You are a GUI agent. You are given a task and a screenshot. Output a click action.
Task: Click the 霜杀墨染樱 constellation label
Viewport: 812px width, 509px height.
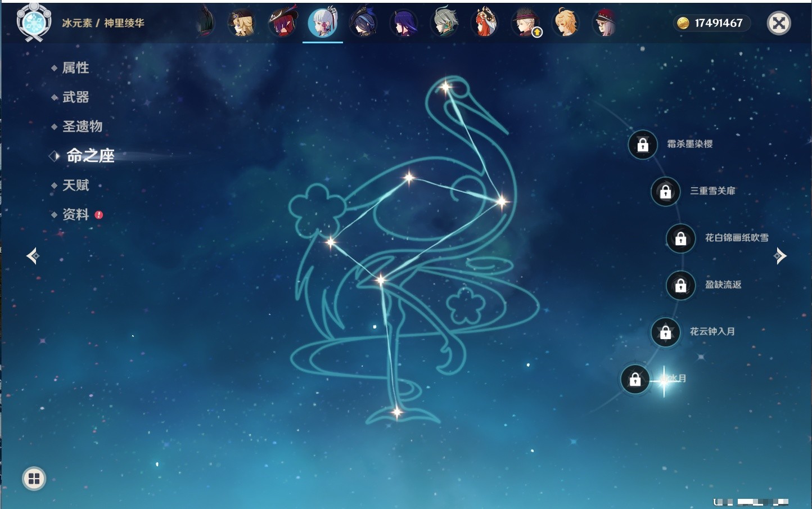(690, 144)
